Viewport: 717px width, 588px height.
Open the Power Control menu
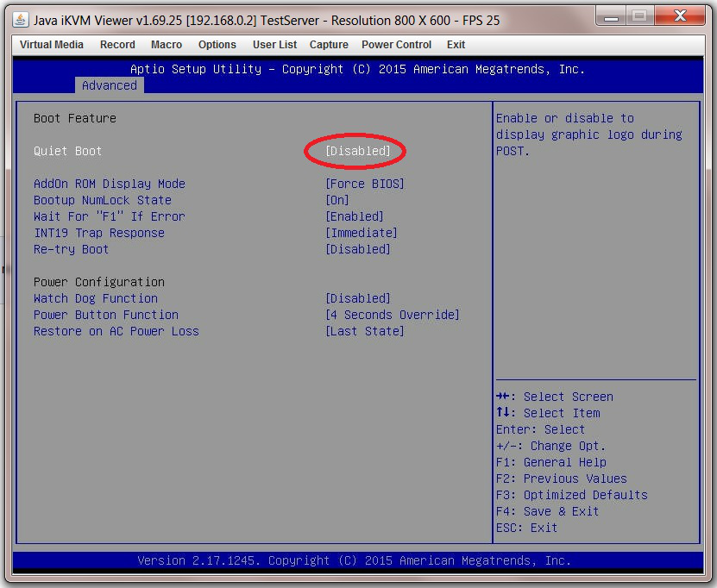click(x=396, y=45)
